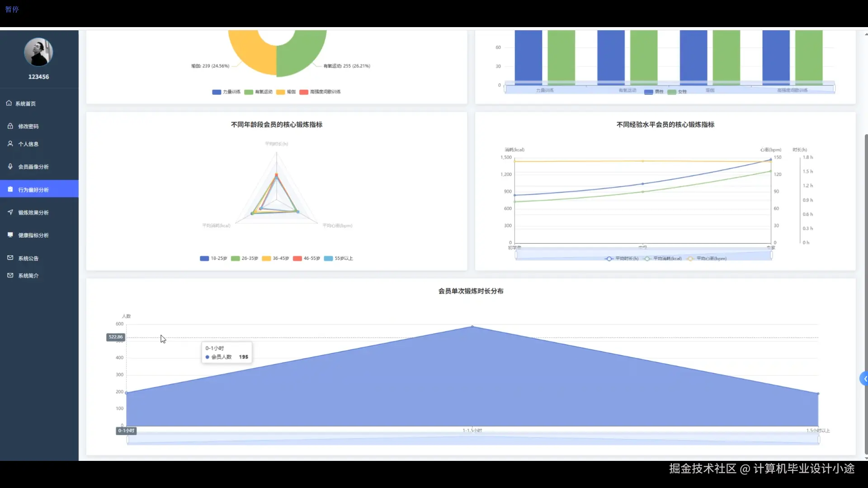This screenshot has width=868, height=488.
Task: Click the microphone icon for 会员画像分析
Action: click(10, 166)
